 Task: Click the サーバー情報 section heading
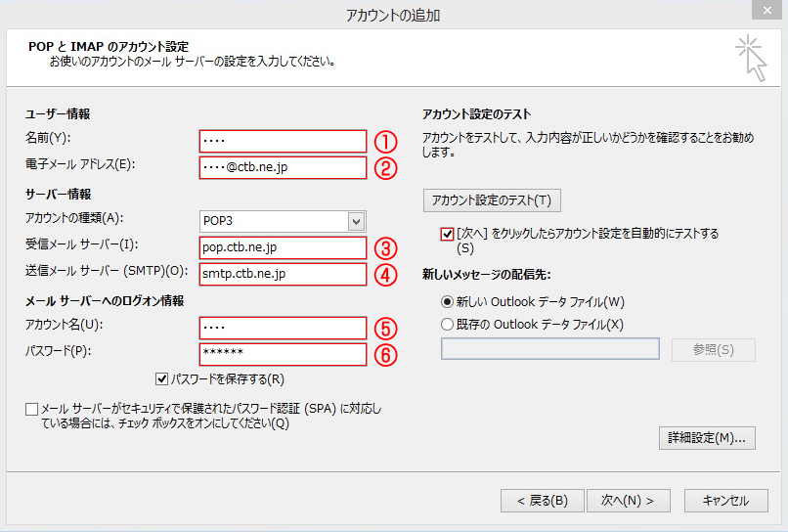coord(59,194)
